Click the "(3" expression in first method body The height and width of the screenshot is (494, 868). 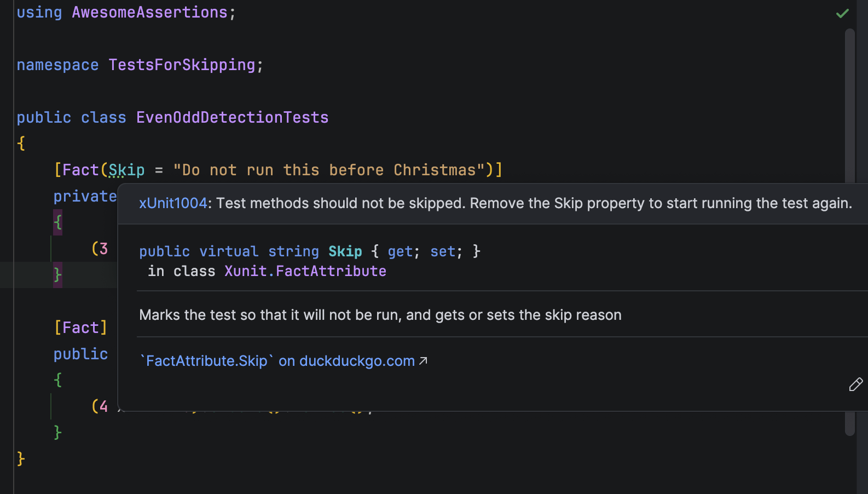[x=100, y=249]
